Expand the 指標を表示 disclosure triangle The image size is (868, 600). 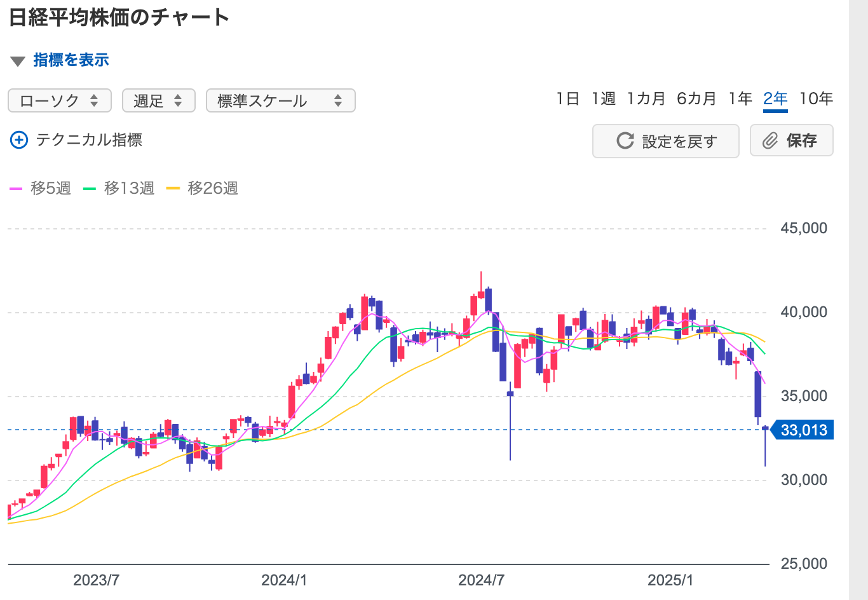pyautogui.click(x=17, y=61)
